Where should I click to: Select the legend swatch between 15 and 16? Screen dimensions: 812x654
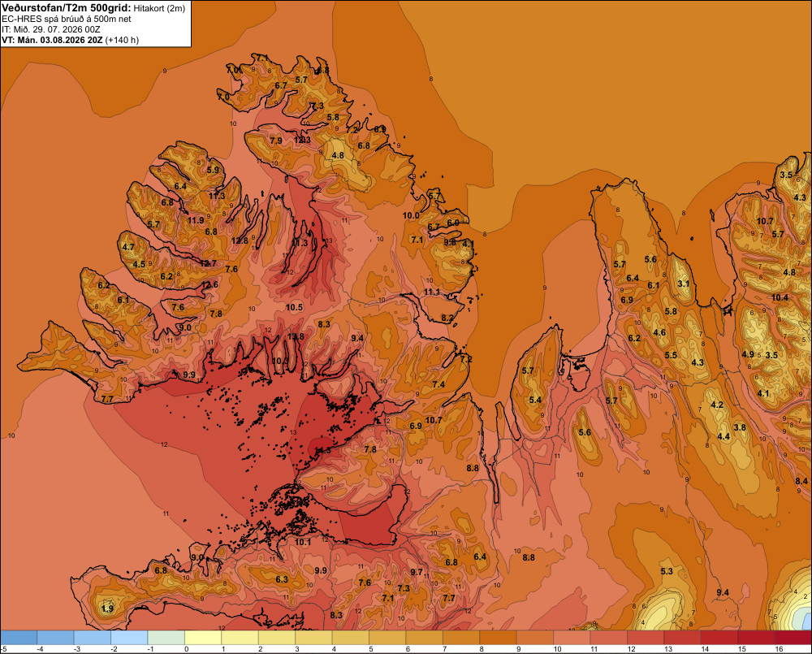[755, 638]
